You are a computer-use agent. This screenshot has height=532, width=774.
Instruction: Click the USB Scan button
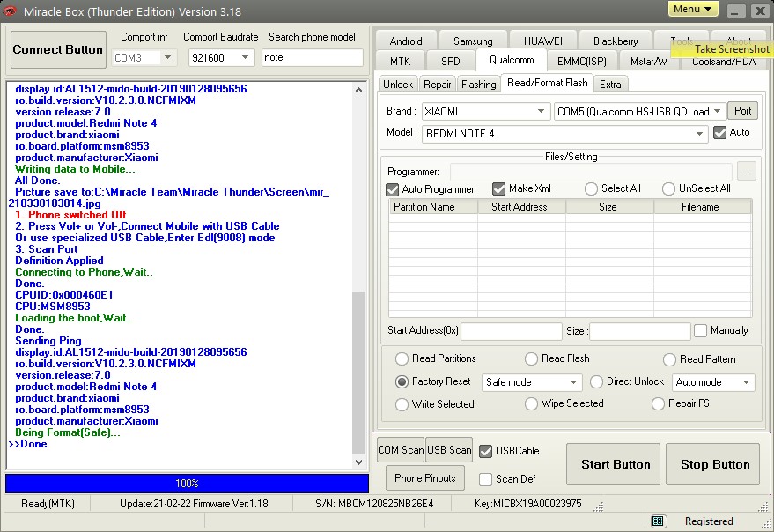point(449,450)
